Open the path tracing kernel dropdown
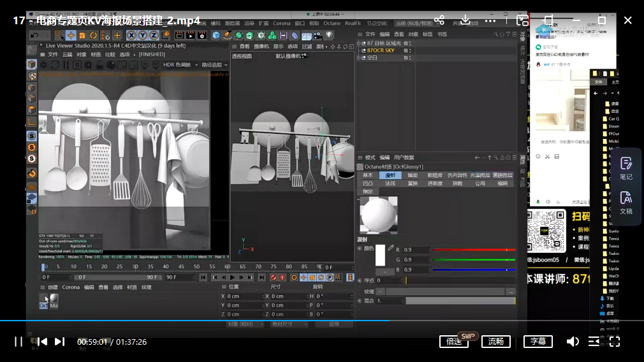Screen dimensions: 644x362 (214, 65)
